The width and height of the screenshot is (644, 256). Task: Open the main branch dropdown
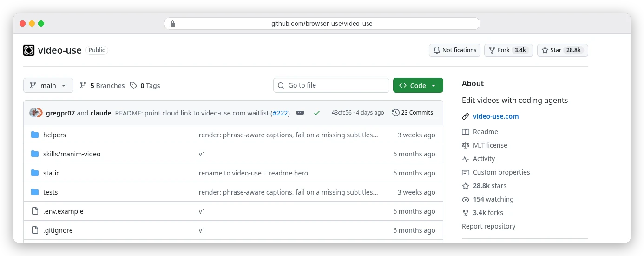(x=48, y=85)
